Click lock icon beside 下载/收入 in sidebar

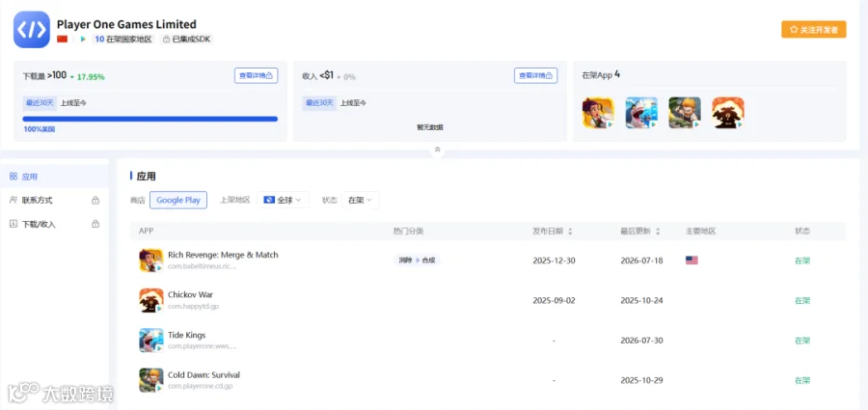pos(95,225)
